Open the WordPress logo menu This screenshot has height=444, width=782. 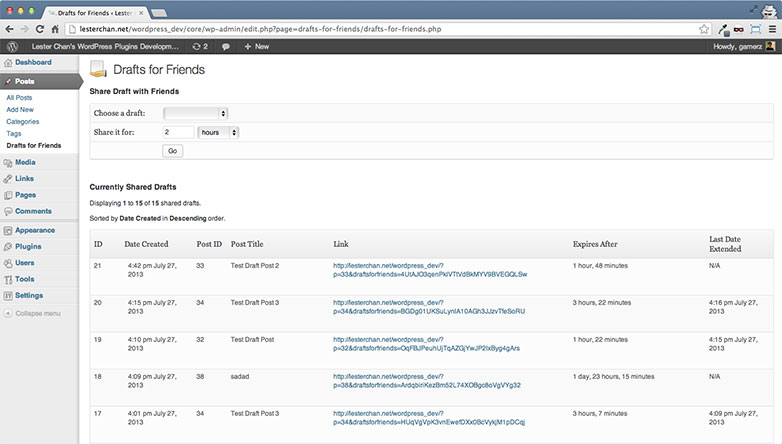12,46
